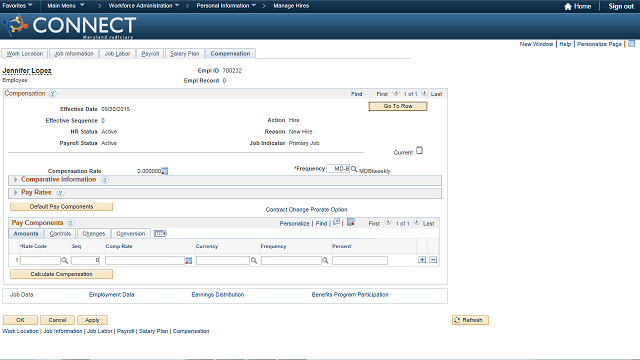Image resolution: width=640 pixels, height=360 pixels.
Task: Open Contract Change Prorate Option link
Action: pos(306,209)
